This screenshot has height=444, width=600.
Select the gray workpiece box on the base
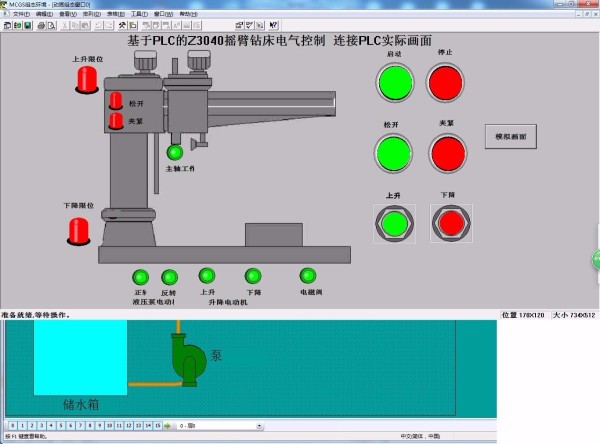(x=274, y=235)
